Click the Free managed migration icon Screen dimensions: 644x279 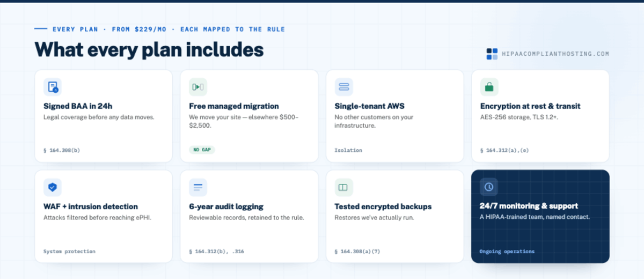coord(198,87)
